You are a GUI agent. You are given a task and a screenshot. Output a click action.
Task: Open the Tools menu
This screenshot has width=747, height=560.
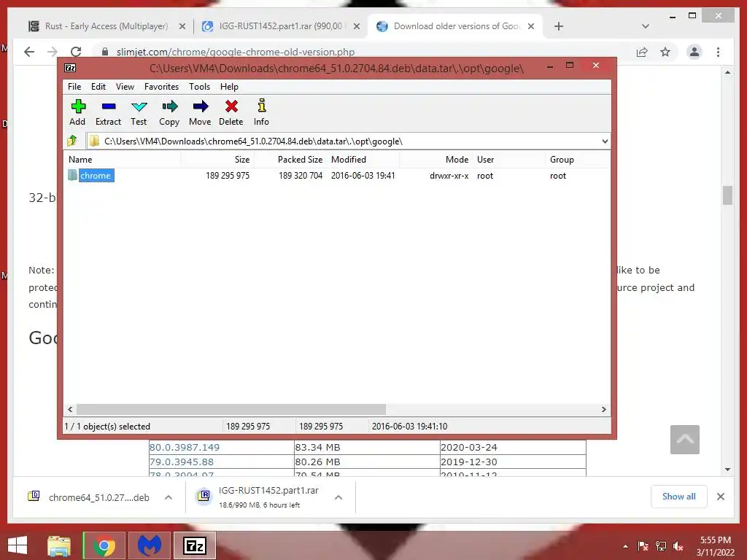point(199,87)
